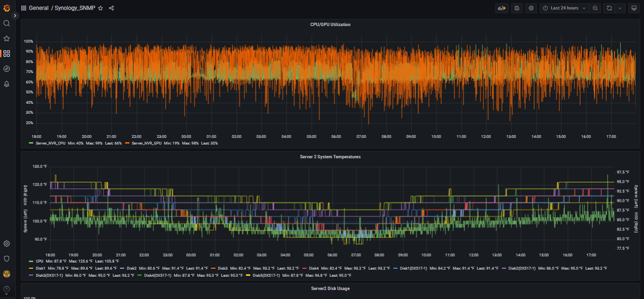Open CPU/GPU Utilization panel title menu

tap(330, 24)
